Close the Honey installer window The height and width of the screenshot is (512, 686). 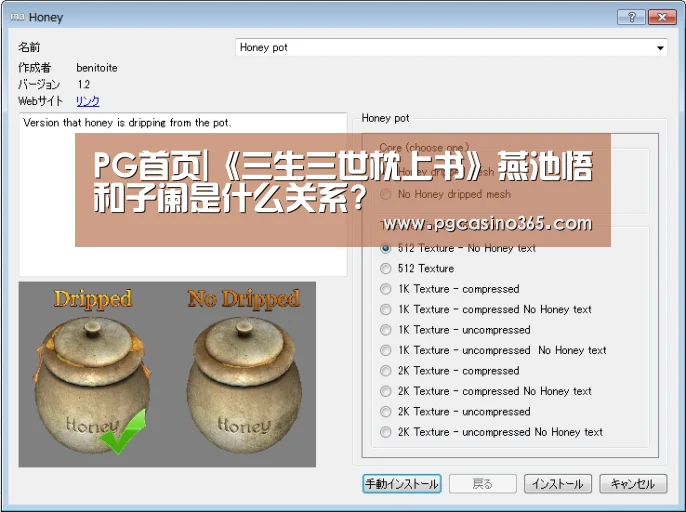click(662, 17)
